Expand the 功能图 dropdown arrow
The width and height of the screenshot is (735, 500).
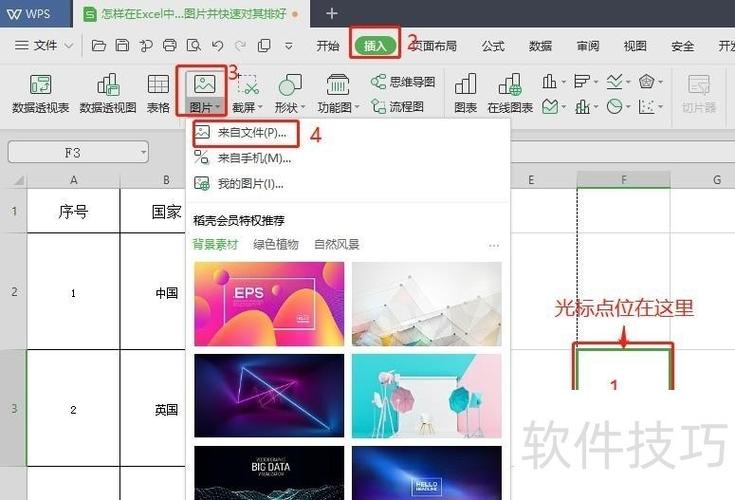point(357,108)
